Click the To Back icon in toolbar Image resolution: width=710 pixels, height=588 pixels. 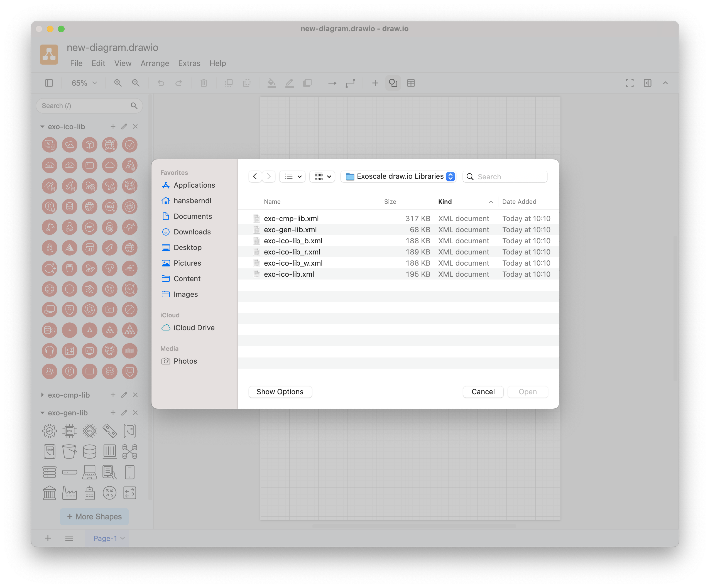click(247, 83)
